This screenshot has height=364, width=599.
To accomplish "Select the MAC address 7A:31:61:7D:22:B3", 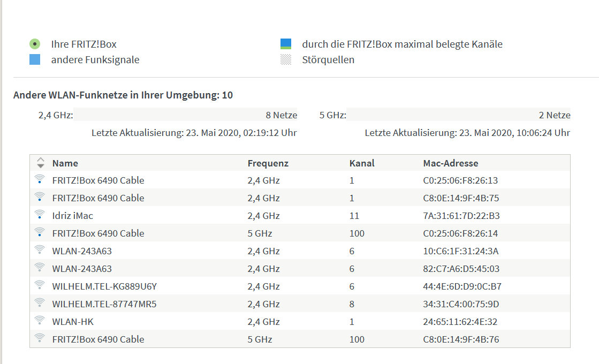I will [460, 216].
